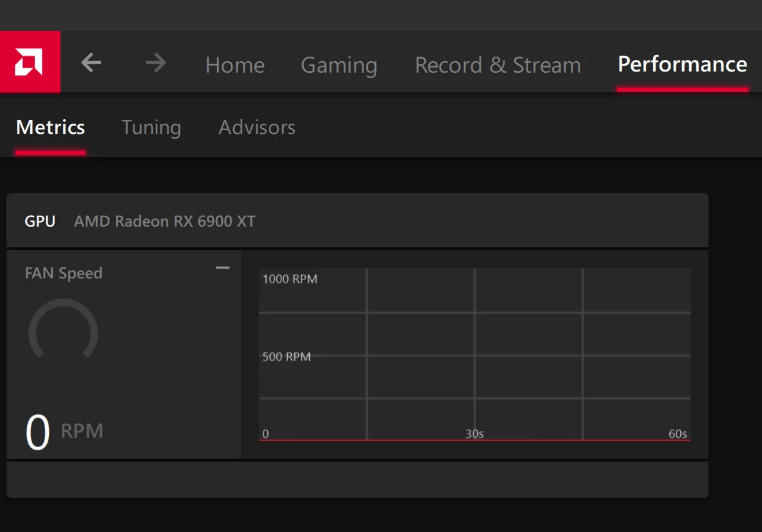Click the 30s time axis label
The image size is (762, 532).
[x=474, y=434]
